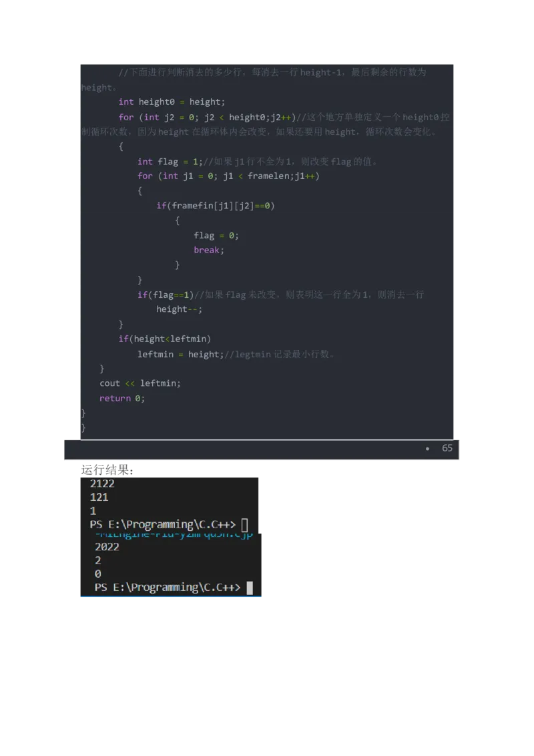
Task: Click the "cout << leftmin;" line
Action: 140,383
